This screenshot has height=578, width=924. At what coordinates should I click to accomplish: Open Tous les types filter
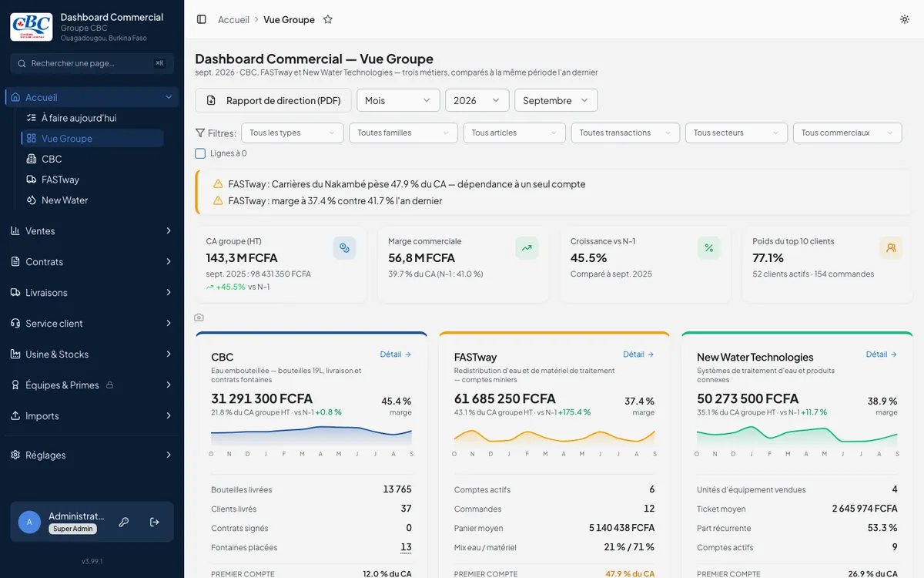click(293, 133)
